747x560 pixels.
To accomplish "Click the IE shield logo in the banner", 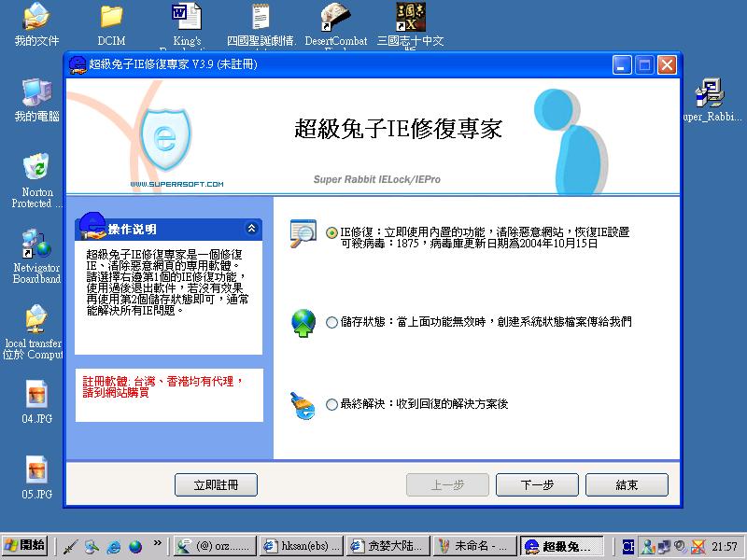I will click(x=166, y=139).
